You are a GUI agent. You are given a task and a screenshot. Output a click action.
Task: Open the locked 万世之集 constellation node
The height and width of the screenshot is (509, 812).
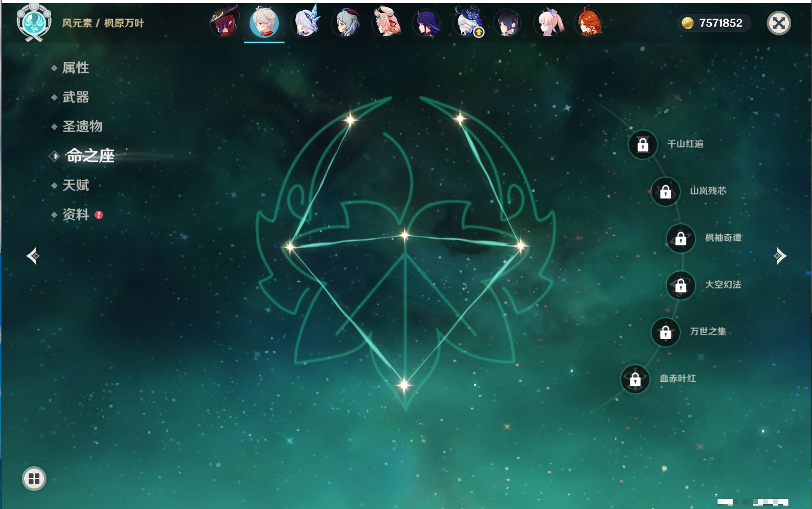coord(666,332)
